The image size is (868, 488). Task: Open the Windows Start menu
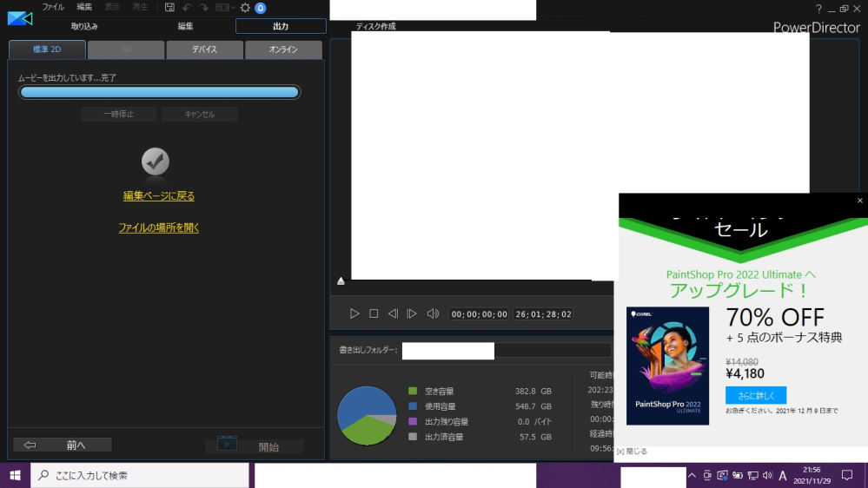15,475
